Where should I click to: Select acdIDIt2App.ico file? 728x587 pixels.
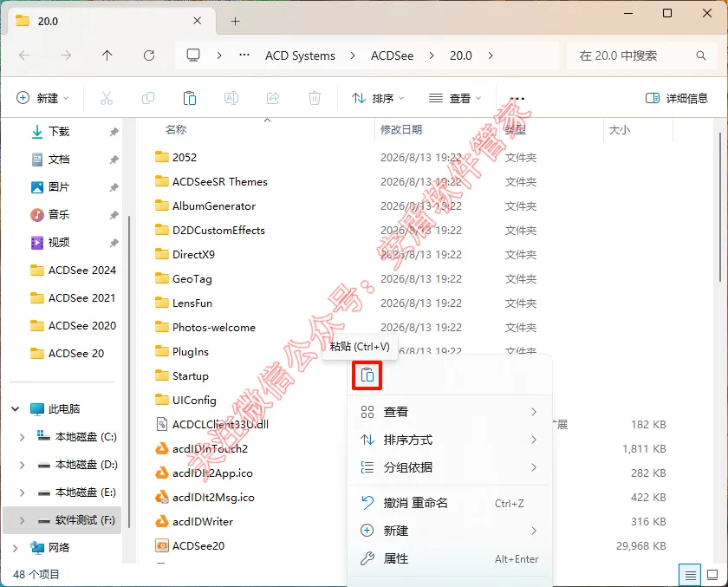click(x=212, y=473)
